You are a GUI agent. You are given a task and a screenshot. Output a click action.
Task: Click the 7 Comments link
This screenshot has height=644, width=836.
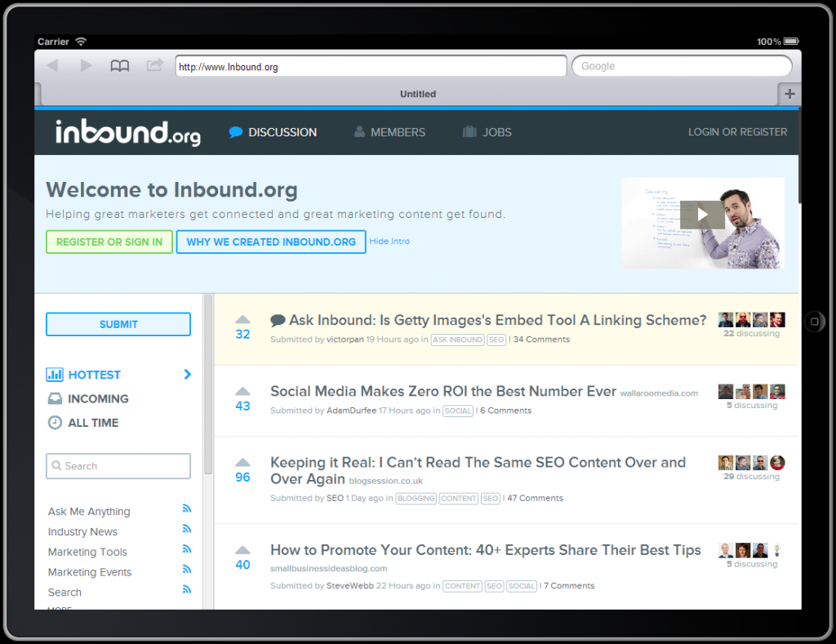(x=568, y=586)
